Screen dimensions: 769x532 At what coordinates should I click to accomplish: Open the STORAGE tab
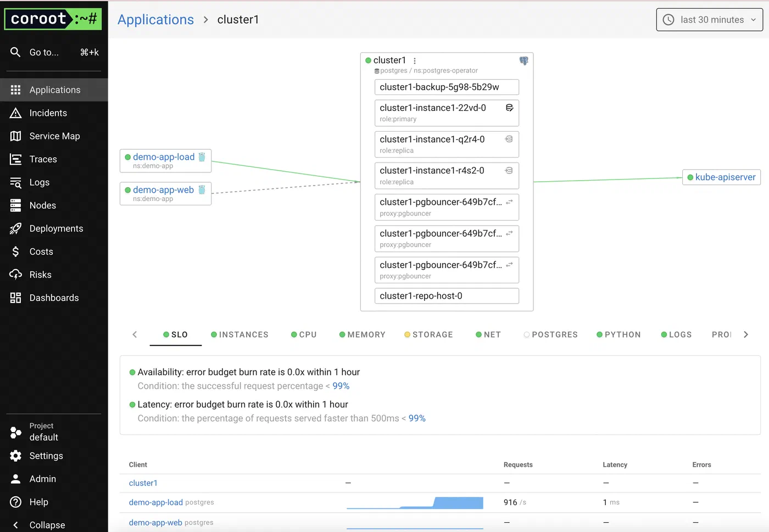[x=428, y=334]
